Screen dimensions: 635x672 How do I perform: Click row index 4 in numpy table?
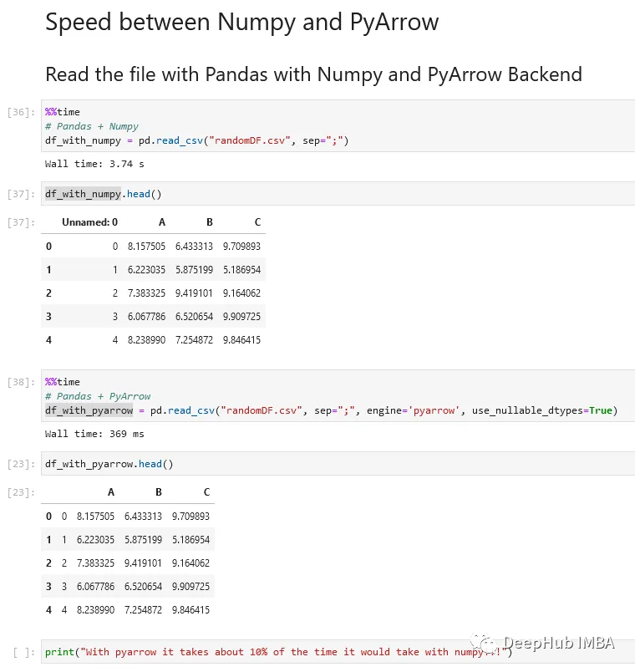pyautogui.click(x=48, y=340)
